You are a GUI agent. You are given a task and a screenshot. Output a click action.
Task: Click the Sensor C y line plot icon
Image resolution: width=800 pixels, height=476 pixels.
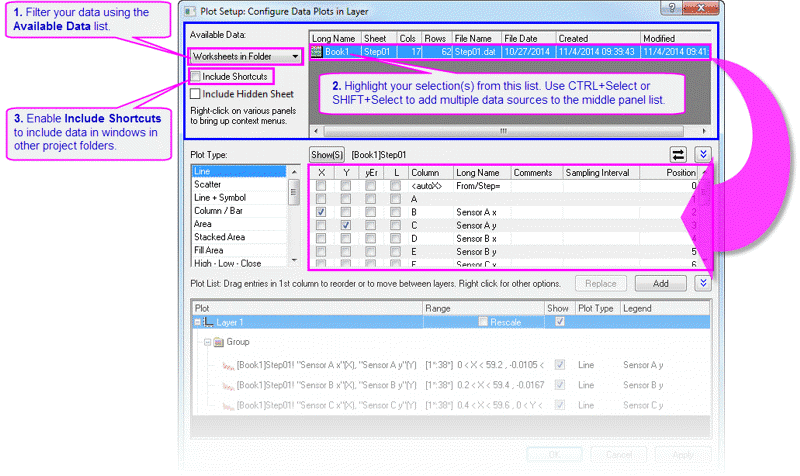[x=228, y=405]
